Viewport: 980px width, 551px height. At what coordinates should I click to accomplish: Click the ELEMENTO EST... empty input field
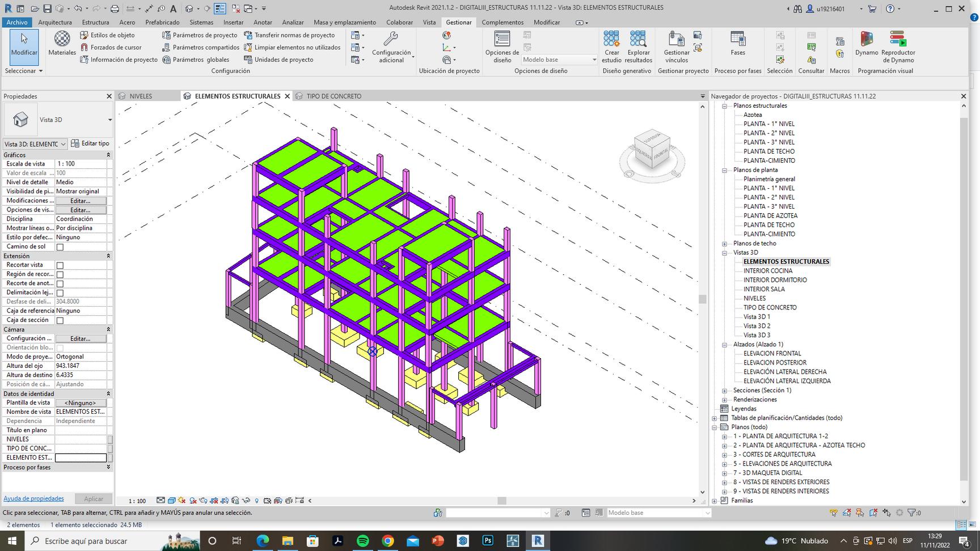tap(81, 457)
